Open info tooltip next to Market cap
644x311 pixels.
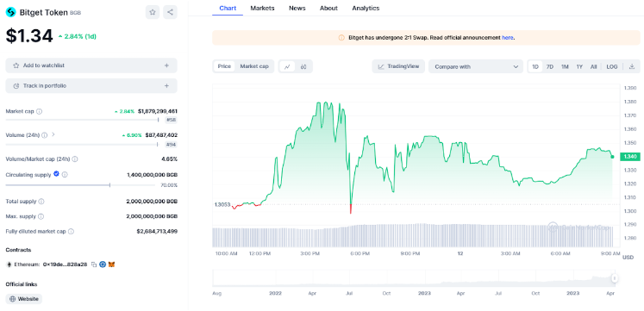click(40, 111)
